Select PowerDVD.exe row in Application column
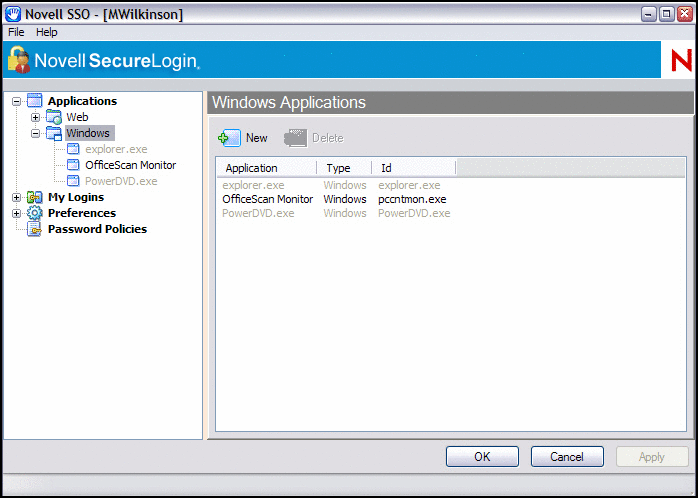The height and width of the screenshot is (498, 698). [x=258, y=214]
